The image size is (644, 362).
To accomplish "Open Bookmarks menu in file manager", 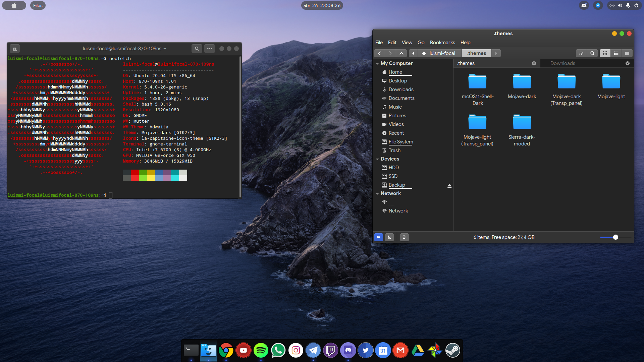I will pos(443,42).
